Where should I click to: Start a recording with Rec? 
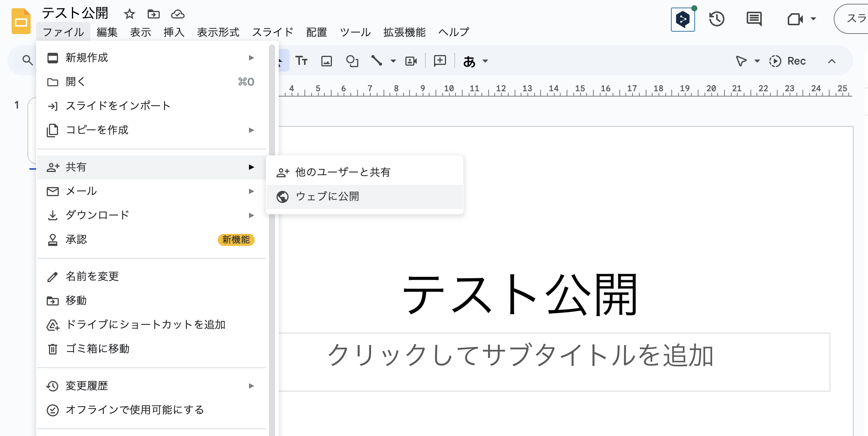(788, 61)
